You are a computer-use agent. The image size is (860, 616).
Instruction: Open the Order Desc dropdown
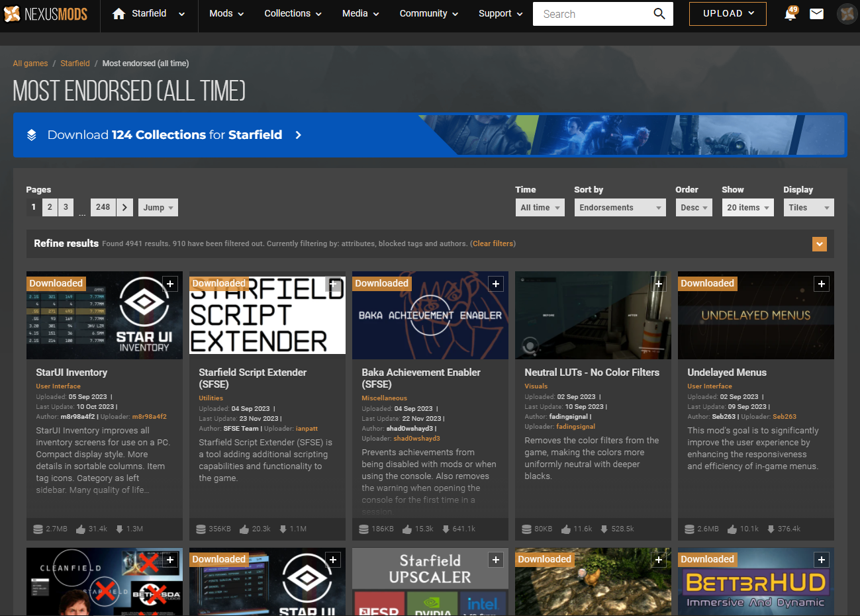pyautogui.click(x=694, y=208)
